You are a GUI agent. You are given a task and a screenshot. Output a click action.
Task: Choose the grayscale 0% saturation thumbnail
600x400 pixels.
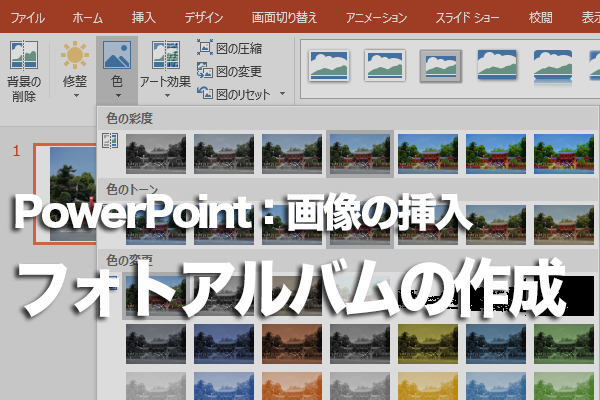[x=156, y=154]
